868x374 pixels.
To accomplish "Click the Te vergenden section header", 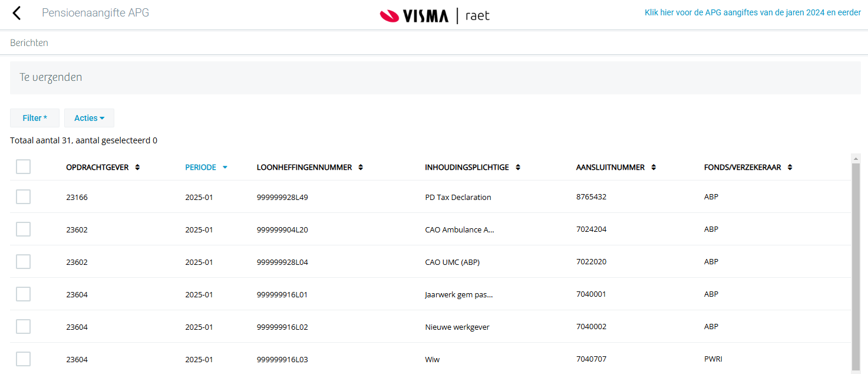I will click(x=51, y=77).
